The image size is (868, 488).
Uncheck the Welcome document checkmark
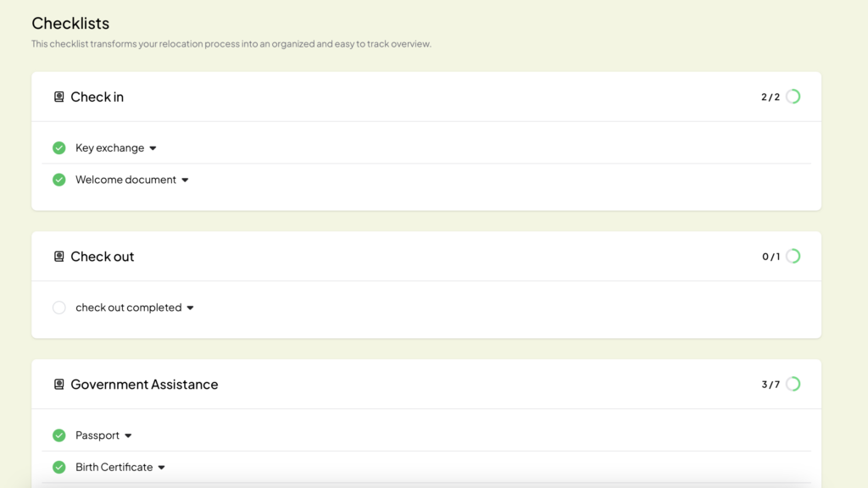[59, 180]
